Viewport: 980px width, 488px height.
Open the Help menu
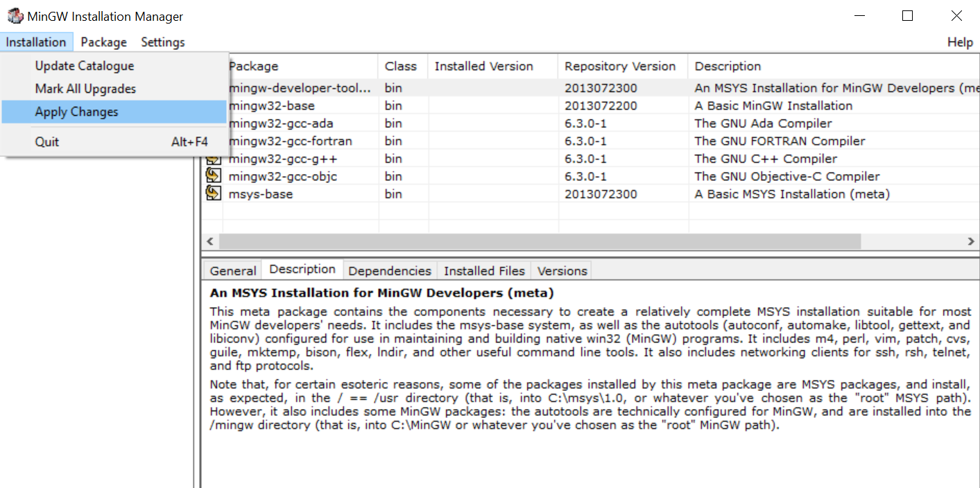960,42
